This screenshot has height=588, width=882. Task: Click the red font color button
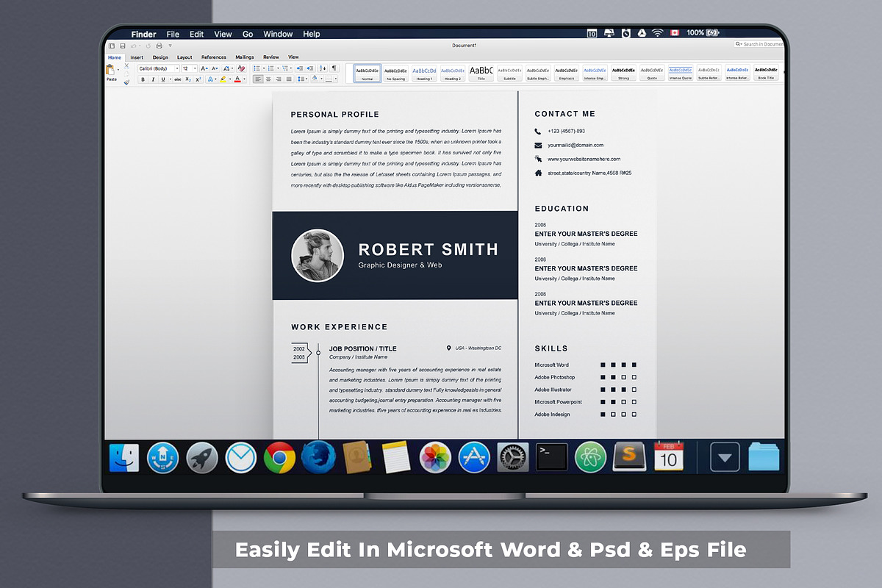click(237, 79)
